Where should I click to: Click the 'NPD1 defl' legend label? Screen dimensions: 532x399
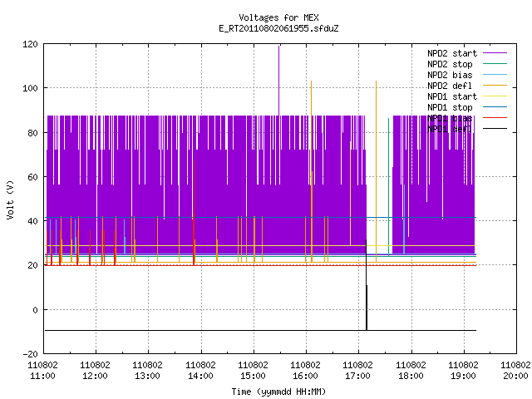pos(450,130)
